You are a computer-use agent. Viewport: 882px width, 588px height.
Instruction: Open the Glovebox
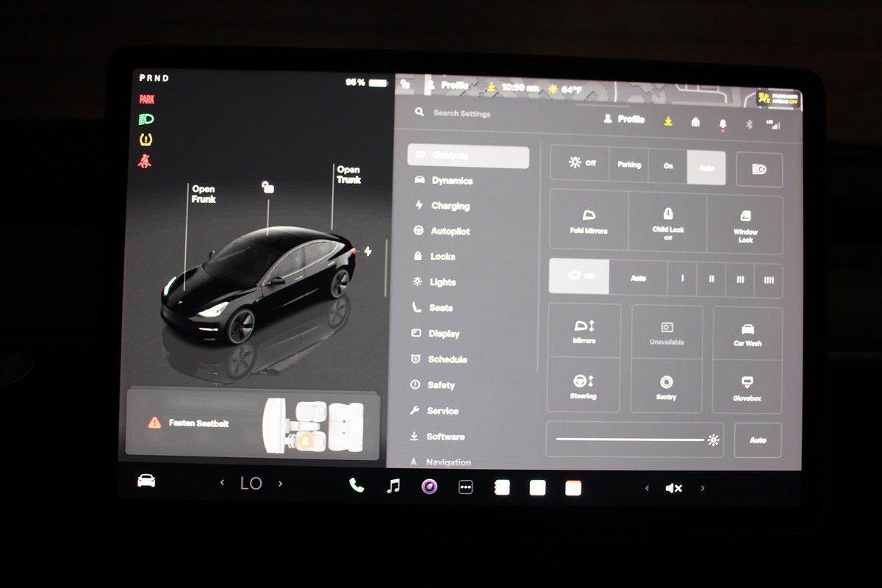point(747,387)
